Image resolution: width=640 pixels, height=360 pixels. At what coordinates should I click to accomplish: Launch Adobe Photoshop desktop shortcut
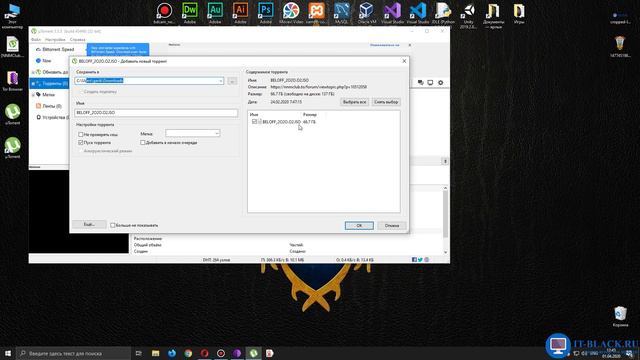[266, 12]
